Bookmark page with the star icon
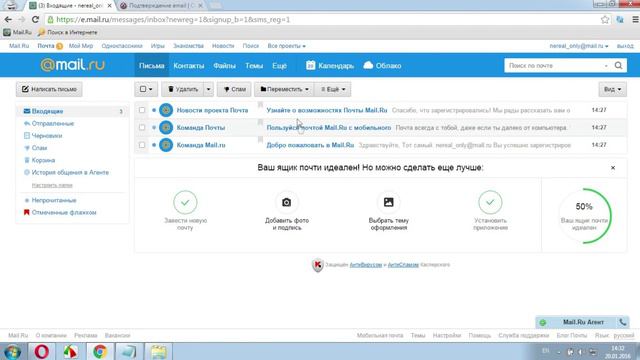 pyautogui.click(x=605, y=19)
